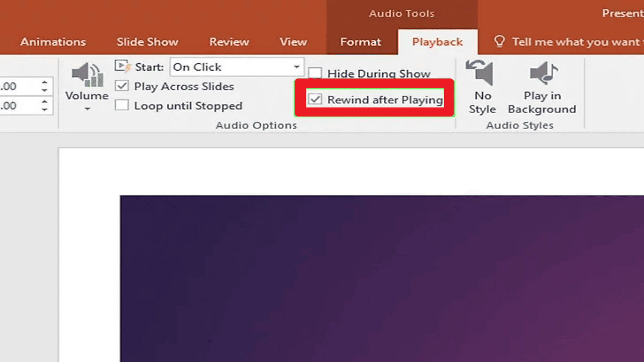Increase the upper fade duration spinner

(x=44, y=82)
